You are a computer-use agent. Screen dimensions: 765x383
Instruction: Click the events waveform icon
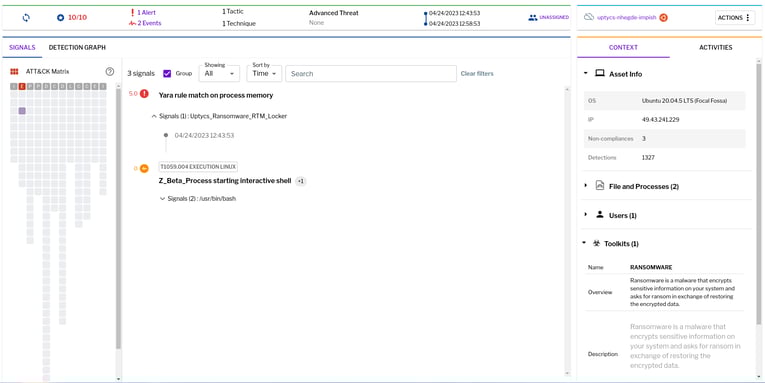coord(132,23)
